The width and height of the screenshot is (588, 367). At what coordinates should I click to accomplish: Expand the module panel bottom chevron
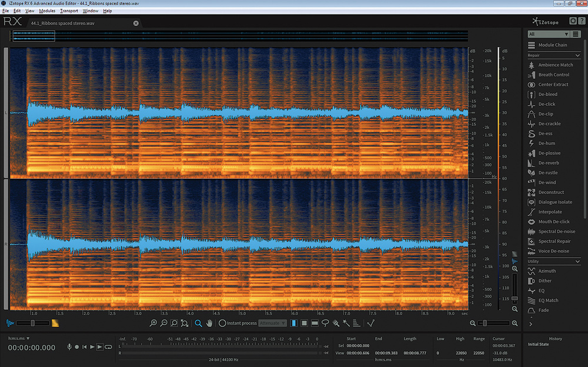click(x=530, y=324)
